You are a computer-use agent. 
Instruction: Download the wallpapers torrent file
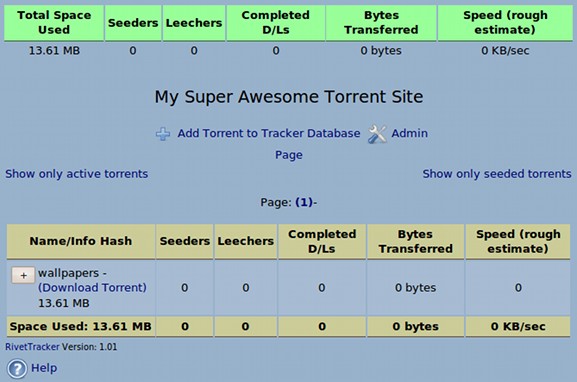click(92, 287)
